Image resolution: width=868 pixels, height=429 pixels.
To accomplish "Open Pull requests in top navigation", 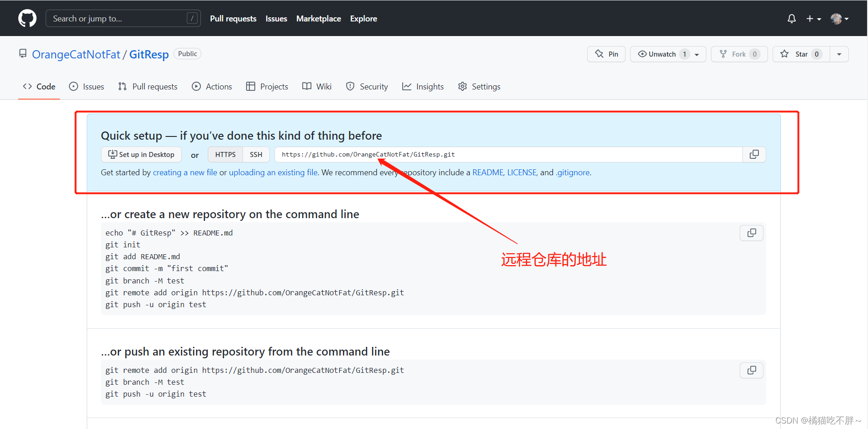I will tap(233, 19).
